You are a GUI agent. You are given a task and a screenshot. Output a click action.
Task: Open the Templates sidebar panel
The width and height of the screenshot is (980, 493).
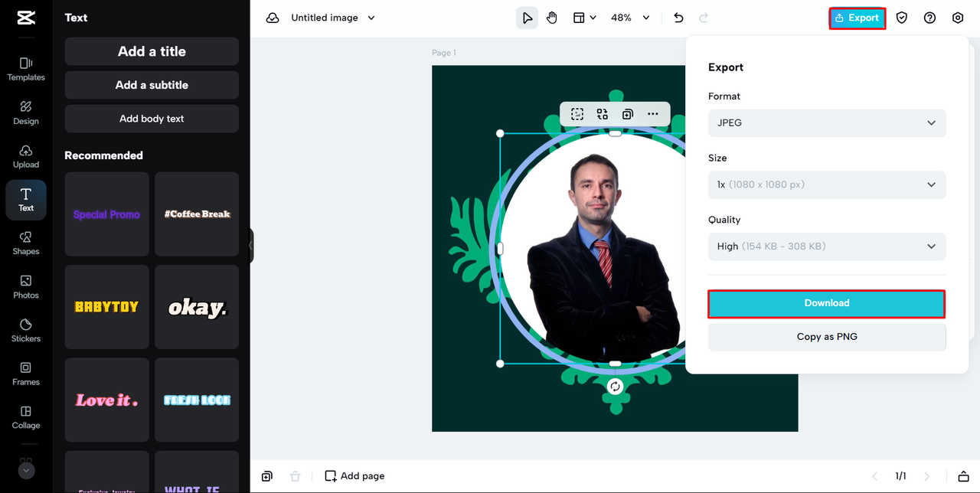tap(26, 68)
